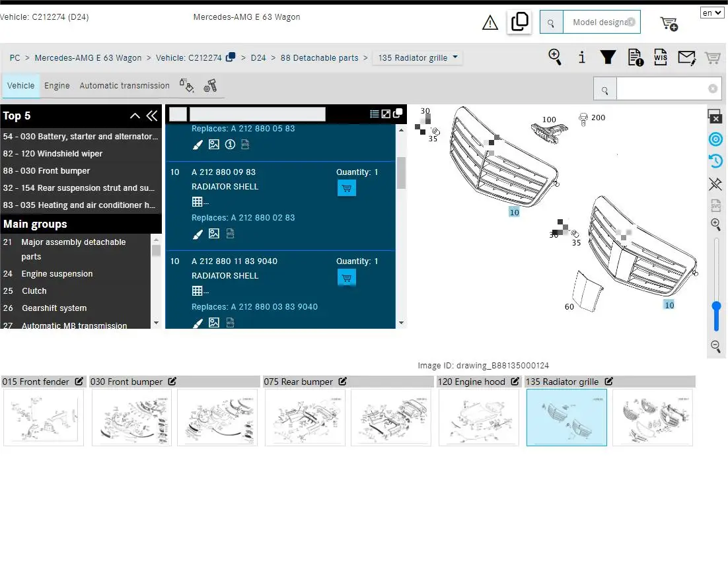The image size is (728, 575).
Task: Open the WIS document icon in toolbar
Action: pyautogui.click(x=661, y=57)
